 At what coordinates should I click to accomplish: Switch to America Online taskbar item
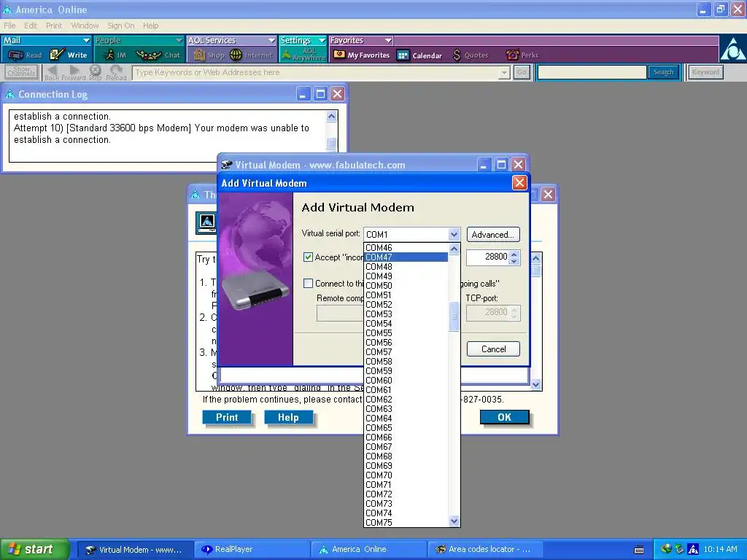click(x=369, y=550)
